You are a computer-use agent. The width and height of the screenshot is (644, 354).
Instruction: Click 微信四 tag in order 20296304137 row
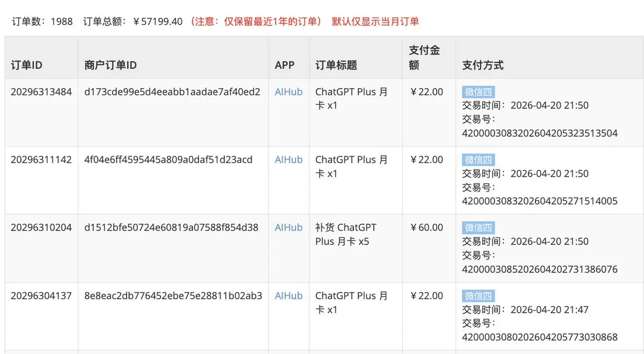coord(478,295)
